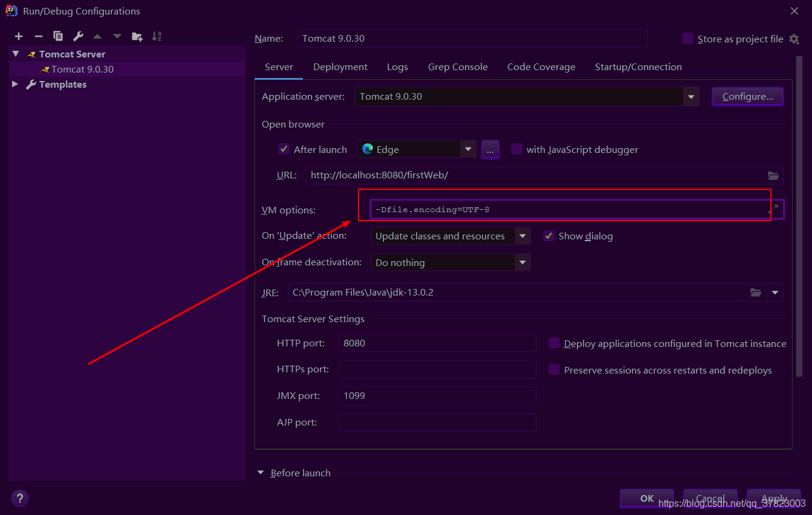Browse JRE path folder icon
Image resolution: width=812 pixels, height=515 pixels.
coord(756,292)
